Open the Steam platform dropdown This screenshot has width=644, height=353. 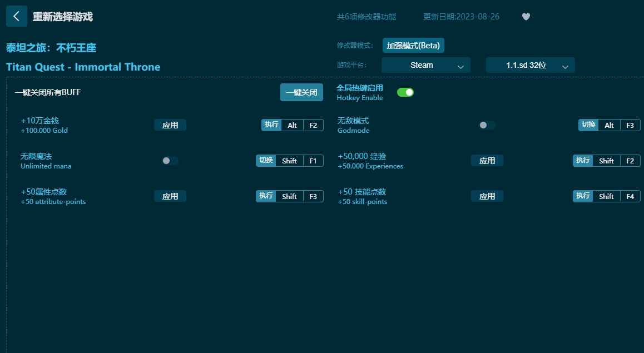[x=425, y=65]
